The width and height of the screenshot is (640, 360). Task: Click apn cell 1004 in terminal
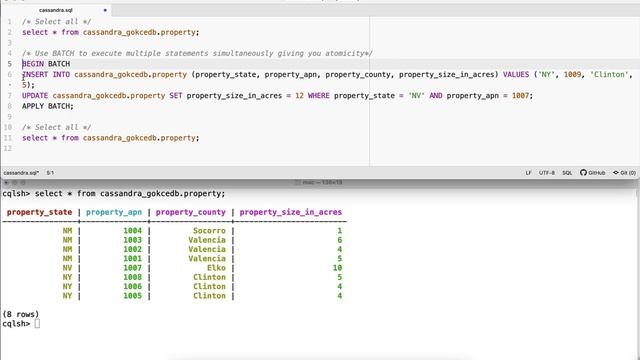click(133, 231)
